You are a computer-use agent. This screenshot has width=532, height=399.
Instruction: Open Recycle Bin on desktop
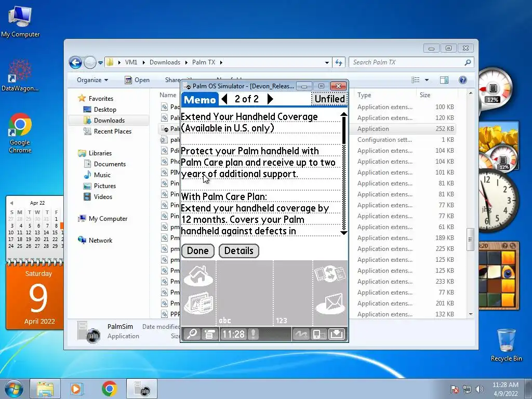(x=506, y=345)
